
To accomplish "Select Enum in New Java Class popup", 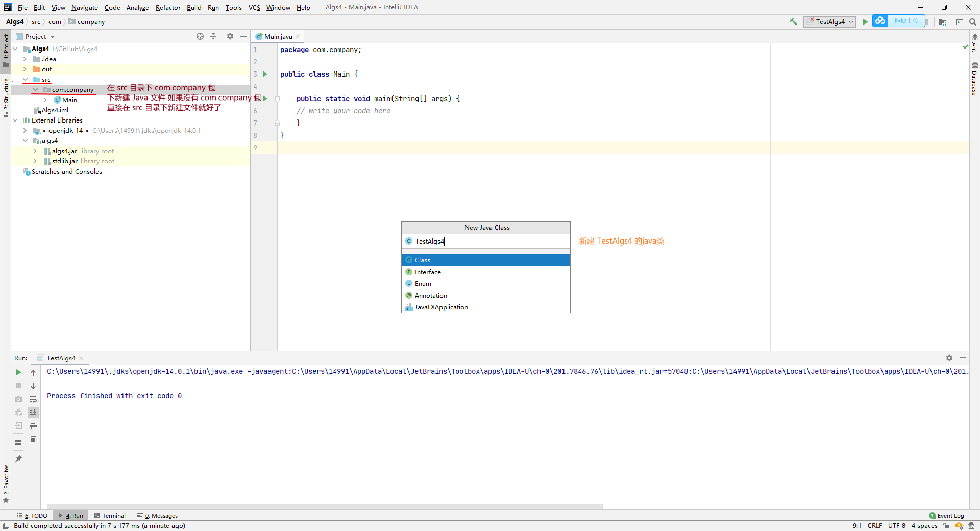I will click(485, 284).
